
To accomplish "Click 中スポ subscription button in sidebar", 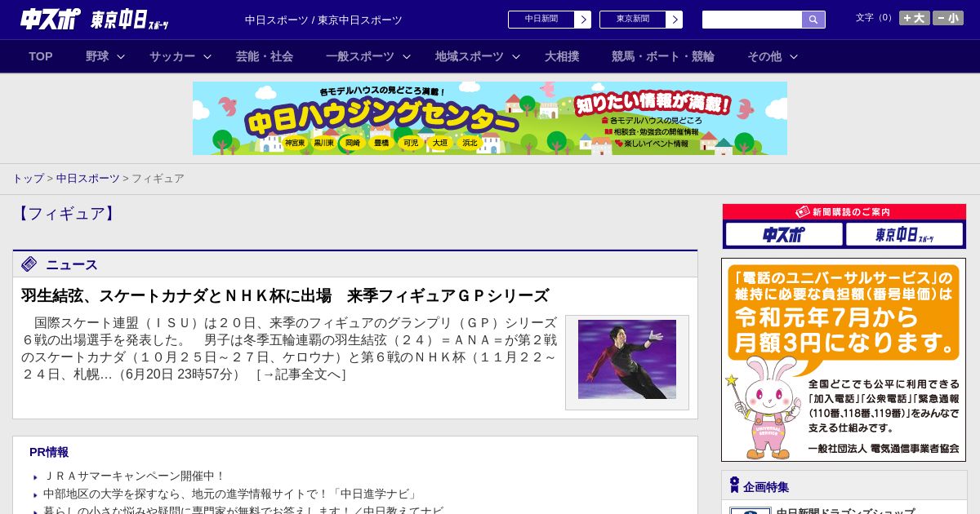I will click(784, 235).
